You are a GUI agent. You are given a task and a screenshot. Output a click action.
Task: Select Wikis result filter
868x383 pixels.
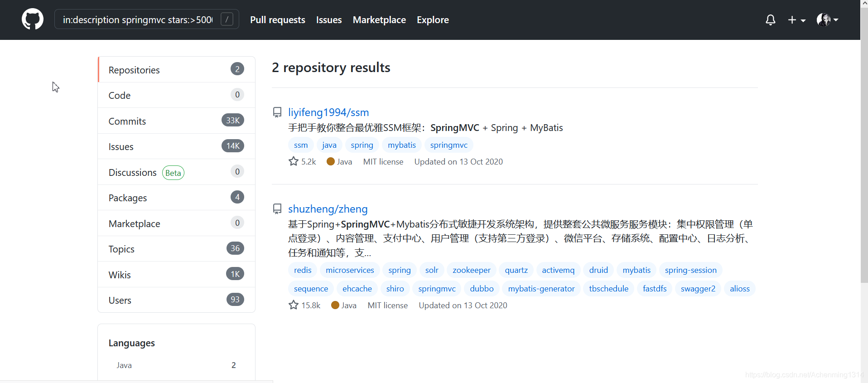[177, 275]
